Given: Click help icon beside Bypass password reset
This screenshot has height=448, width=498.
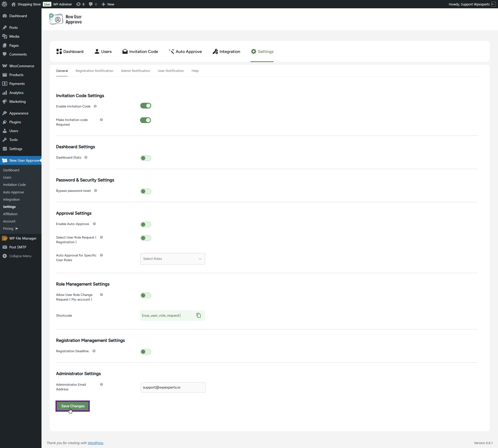Looking at the screenshot, I should click(95, 191).
